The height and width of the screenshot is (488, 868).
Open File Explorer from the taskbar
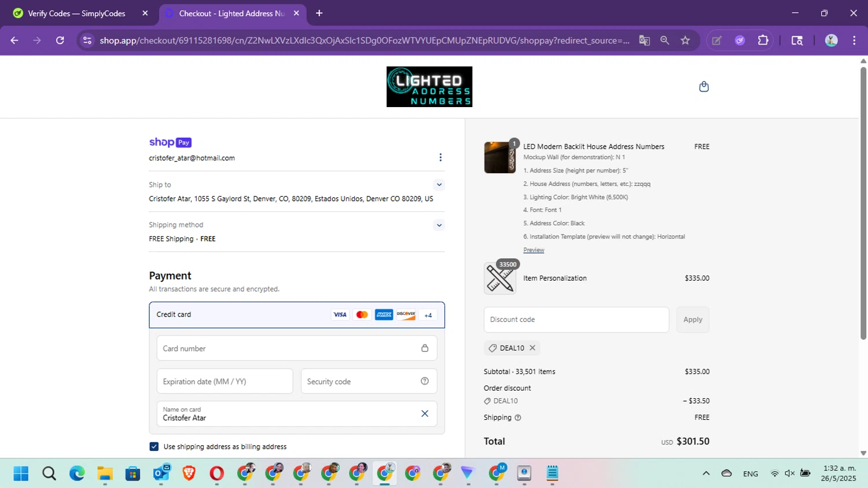point(105,474)
